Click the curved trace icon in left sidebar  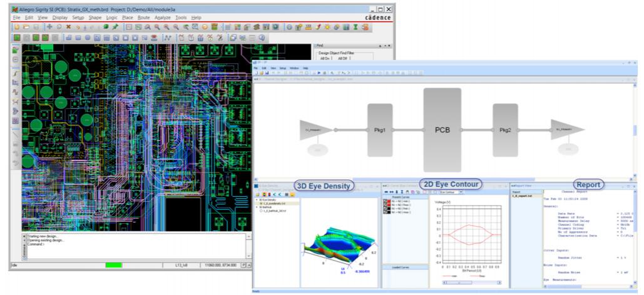[x=16, y=73]
